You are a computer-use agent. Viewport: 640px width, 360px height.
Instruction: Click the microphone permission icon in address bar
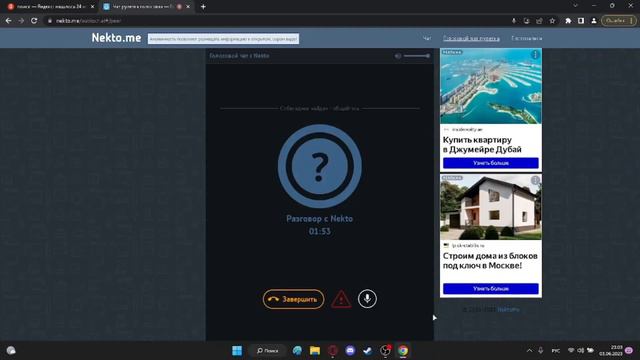514,21
